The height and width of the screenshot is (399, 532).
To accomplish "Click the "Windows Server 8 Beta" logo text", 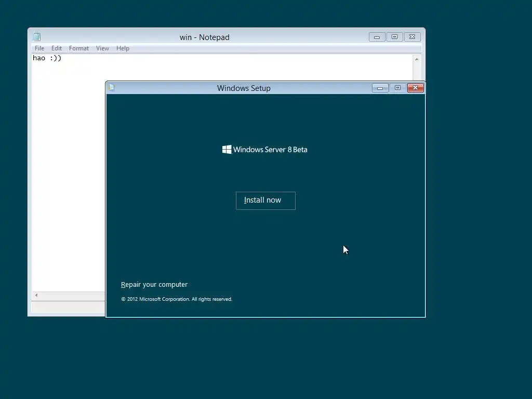I will tap(270, 150).
